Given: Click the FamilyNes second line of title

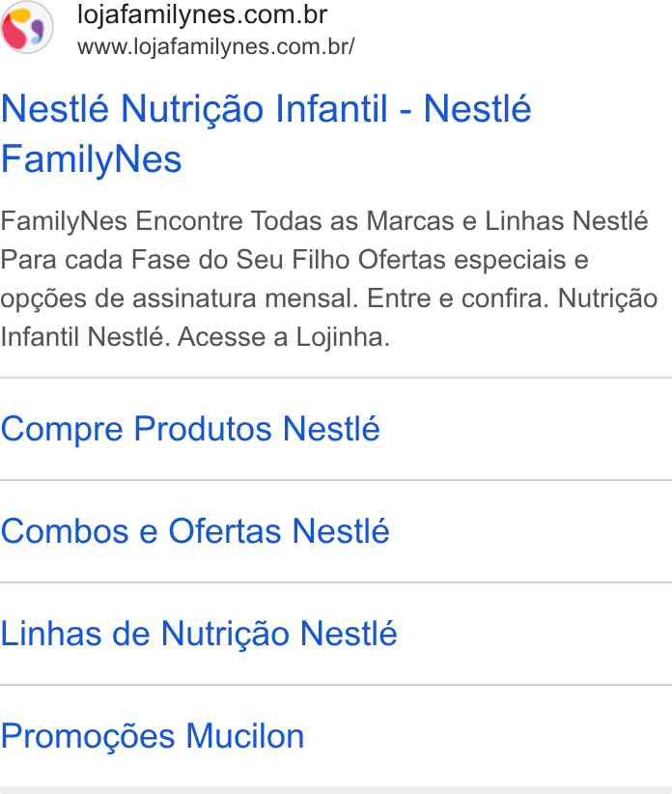Looking at the screenshot, I should point(91,159).
